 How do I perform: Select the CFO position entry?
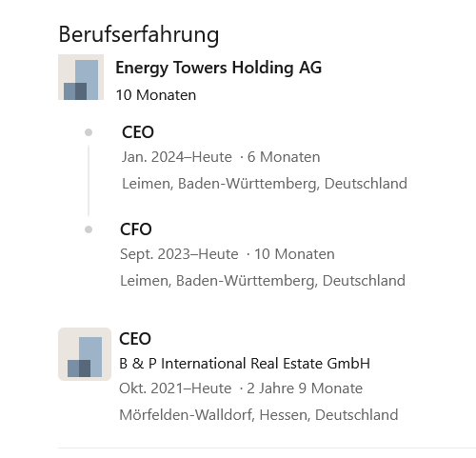coord(136,229)
